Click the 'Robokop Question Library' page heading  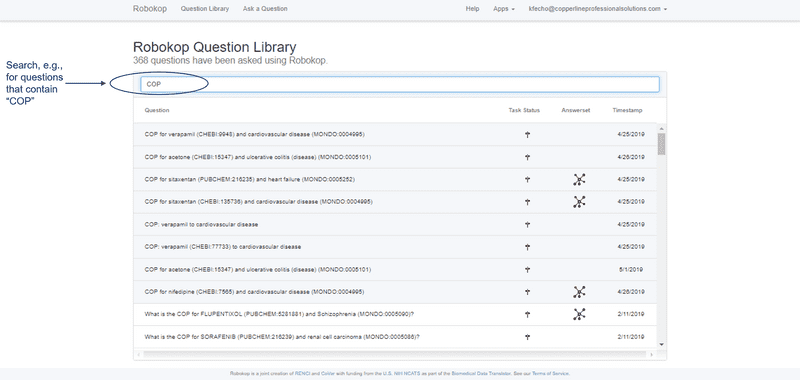point(214,47)
